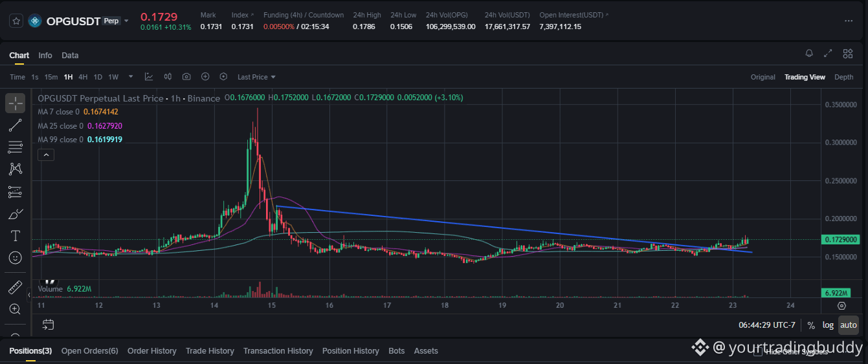Open the emoji icons tool
The image size is (868, 364).
(x=16, y=257)
